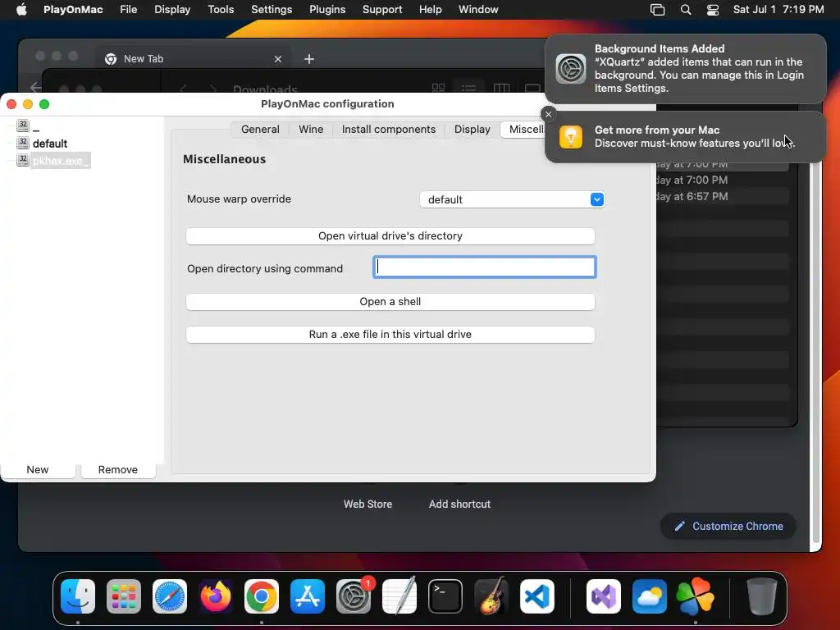Dismiss the Get more from your Mac notification
Screen dimensions: 840x630
point(548,114)
